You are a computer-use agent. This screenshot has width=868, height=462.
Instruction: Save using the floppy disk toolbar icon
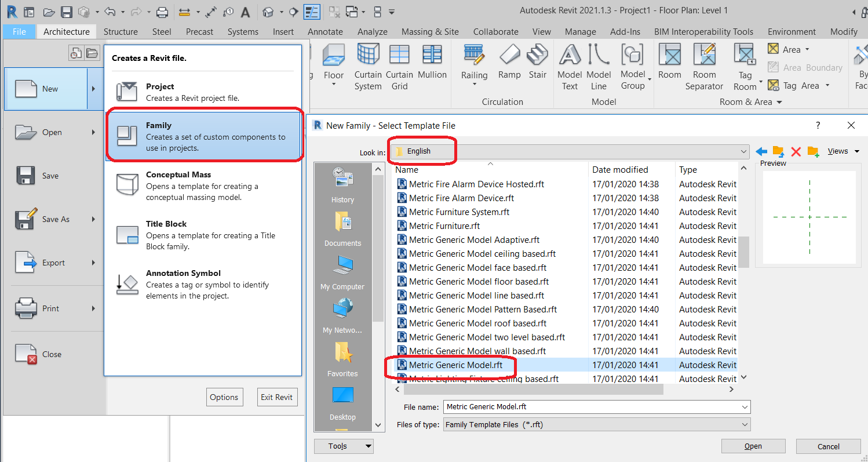(x=66, y=11)
